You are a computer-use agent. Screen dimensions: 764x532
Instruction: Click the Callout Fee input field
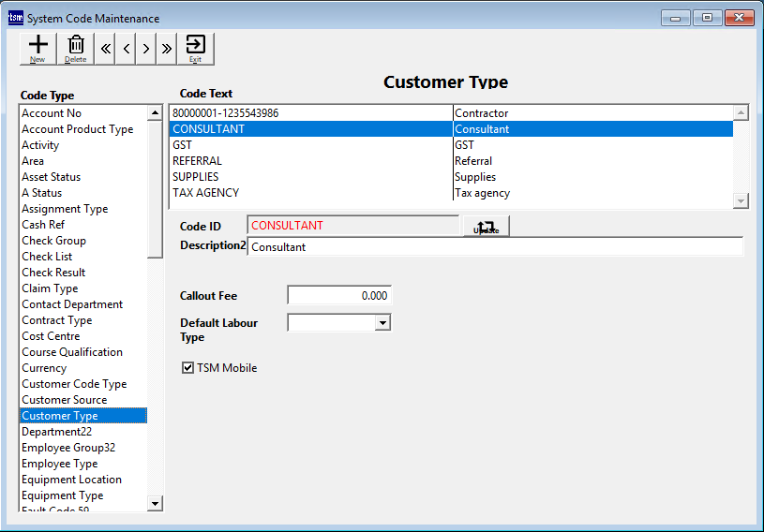339,295
